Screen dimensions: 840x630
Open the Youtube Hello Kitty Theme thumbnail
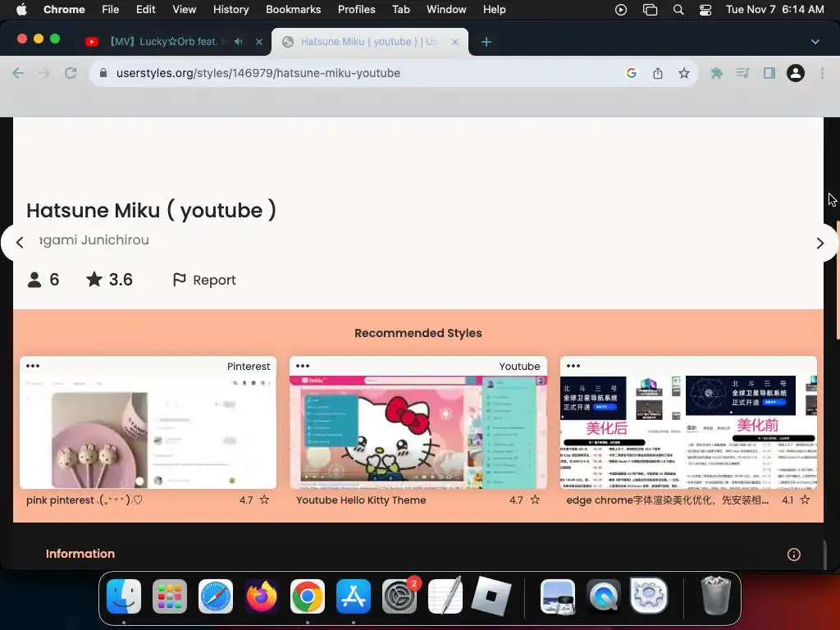point(418,431)
